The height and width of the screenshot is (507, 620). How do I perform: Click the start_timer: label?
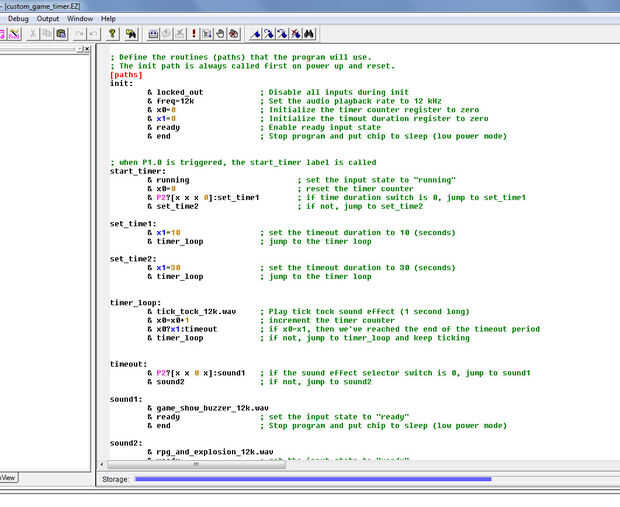138,171
